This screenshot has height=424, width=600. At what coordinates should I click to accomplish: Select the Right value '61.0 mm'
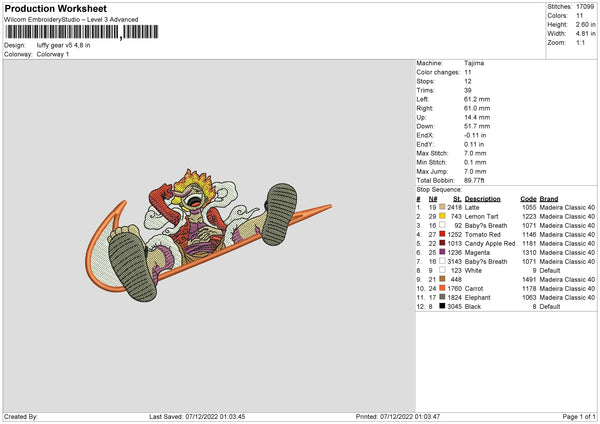coord(477,108)
